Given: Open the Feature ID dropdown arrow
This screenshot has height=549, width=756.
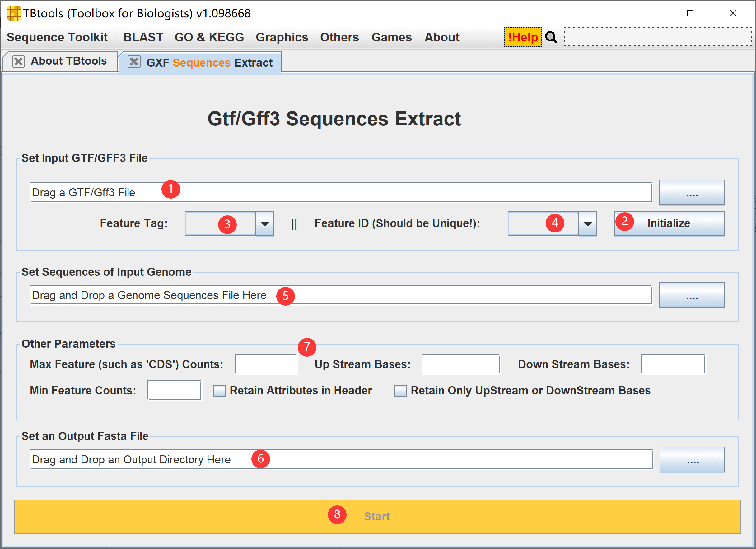Looking at the screenshot, I should (x=588, y=224).
